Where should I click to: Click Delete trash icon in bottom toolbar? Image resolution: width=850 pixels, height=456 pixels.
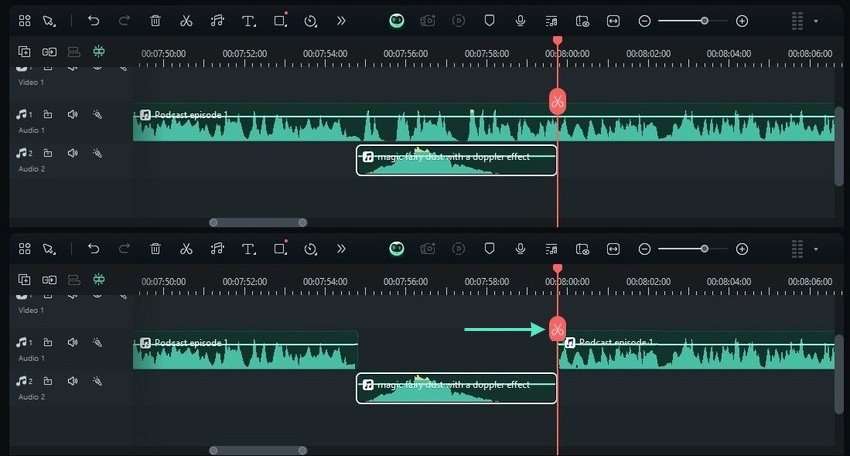pyautogui.click(x=155, y=249)
